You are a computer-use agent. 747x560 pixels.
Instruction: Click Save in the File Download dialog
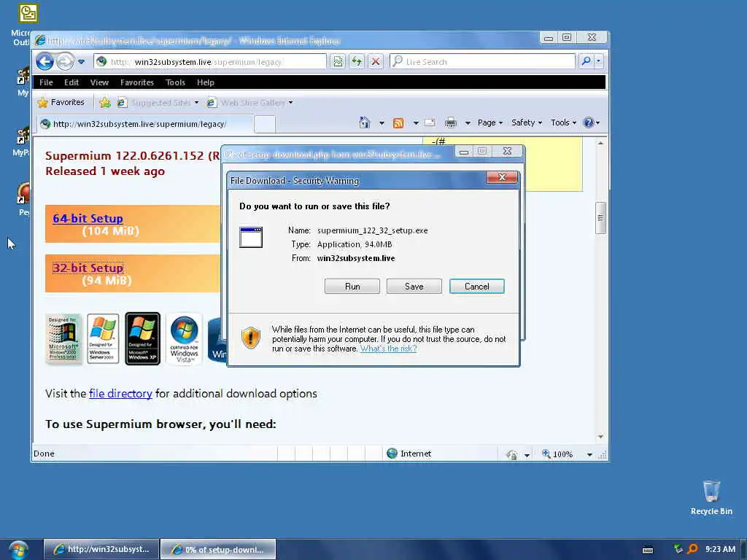click(414, 286)
